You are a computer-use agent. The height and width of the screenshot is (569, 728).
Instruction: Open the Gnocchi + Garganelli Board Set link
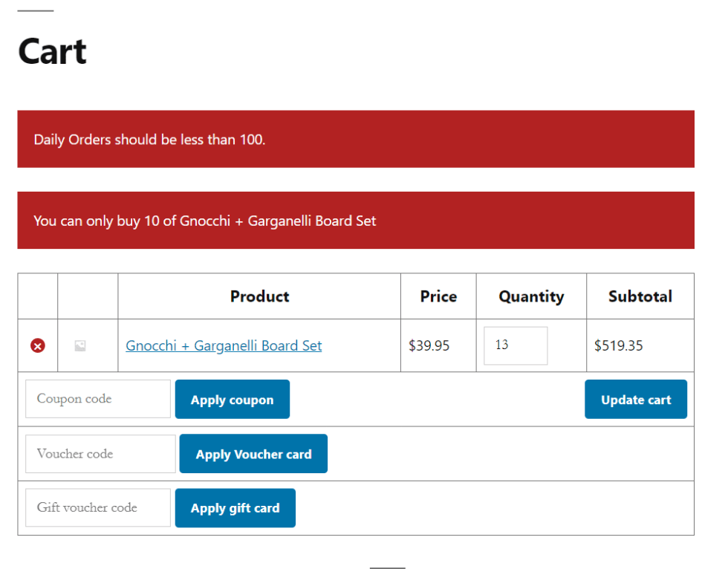pyautogui.click(x=224, y=345)
